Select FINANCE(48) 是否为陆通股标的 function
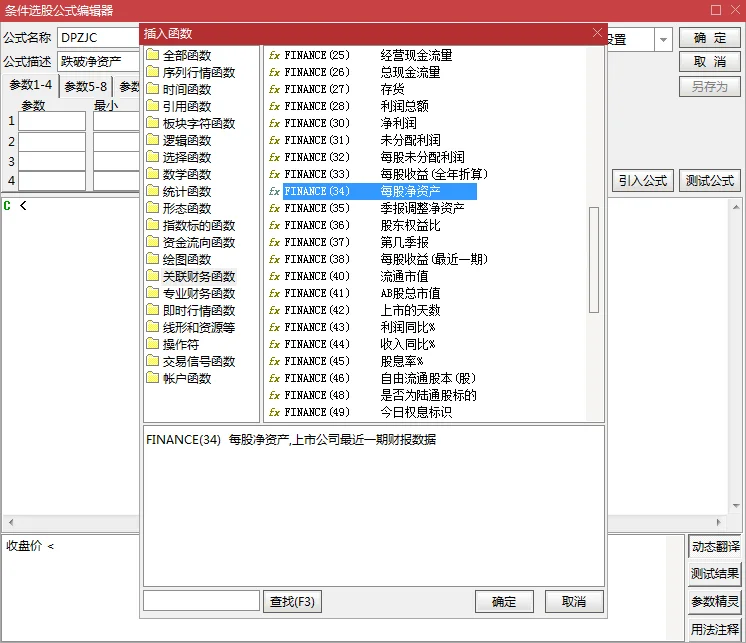This screenshot has height=643, width=746. coord(380,395)
